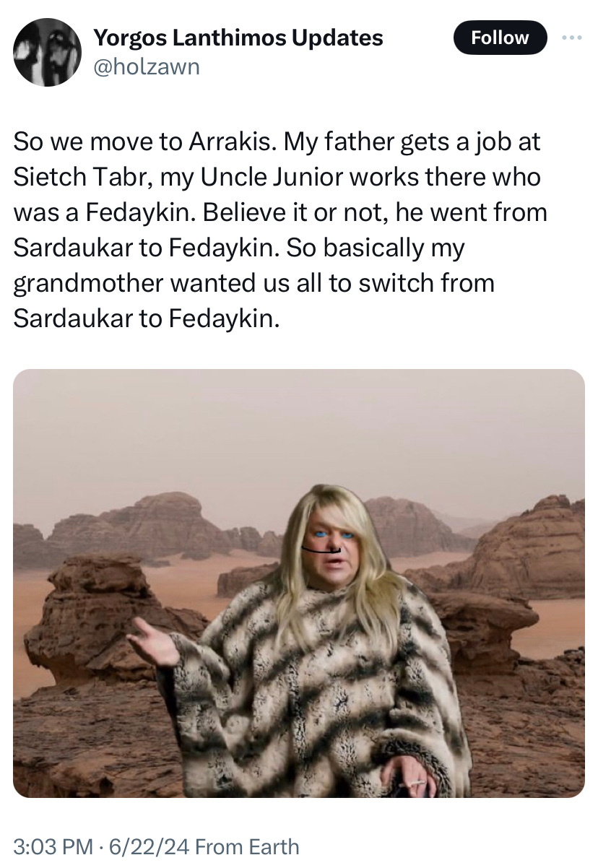The image size is (598, 868).
Task: Click the hazy sky in the photo
Action: coord(299,433)
